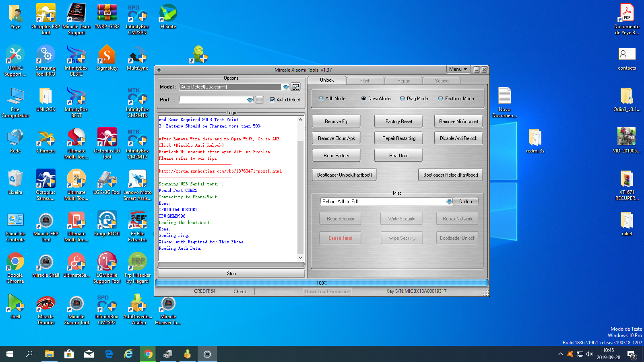The width and height of the screenshot is (644, 362).
Task: Launch Octoplus LG Tool icon
Action: tap(107, 143)
